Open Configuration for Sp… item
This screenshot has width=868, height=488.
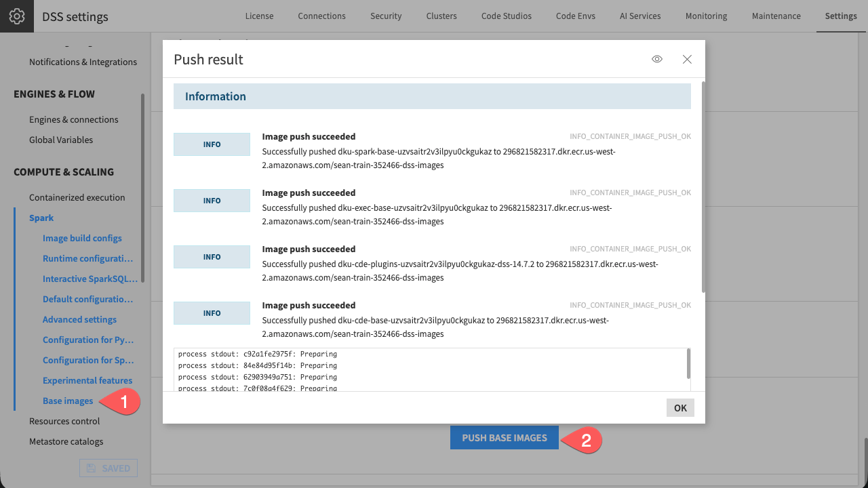click(88, 360)
